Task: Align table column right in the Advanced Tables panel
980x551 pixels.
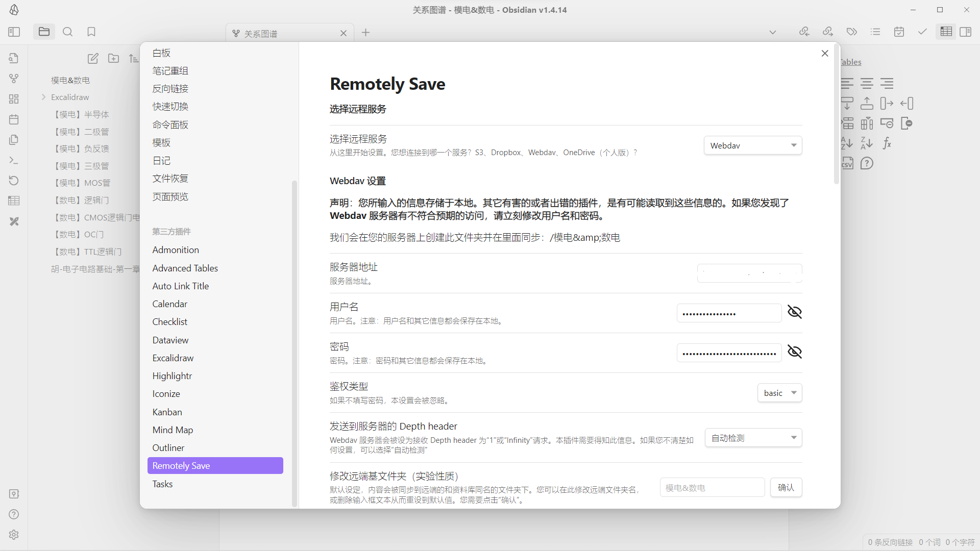Action: pos(887,84)
